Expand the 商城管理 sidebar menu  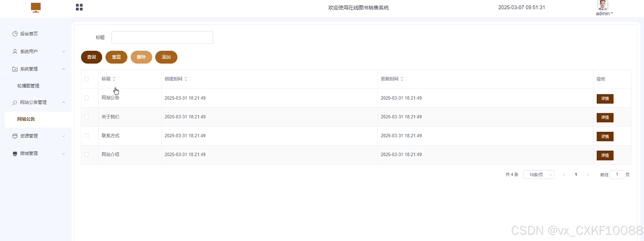(x=38, y=153)
